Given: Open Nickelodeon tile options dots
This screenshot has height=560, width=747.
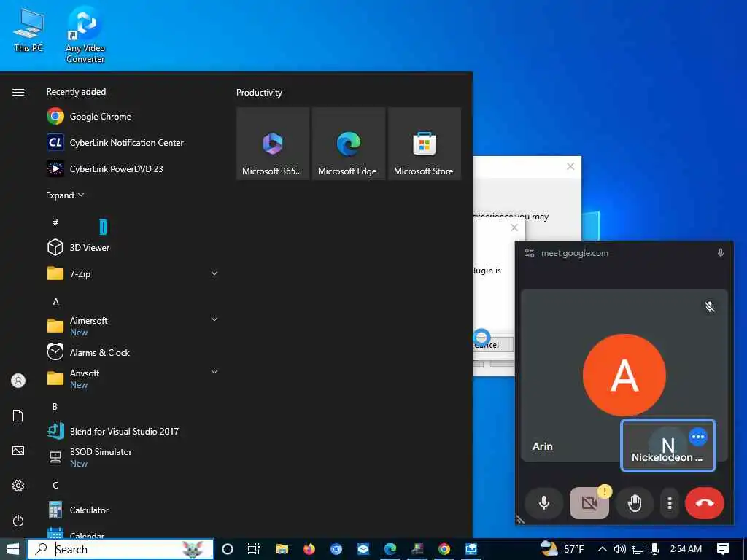Looking at the screenshot, I should 698,437.
